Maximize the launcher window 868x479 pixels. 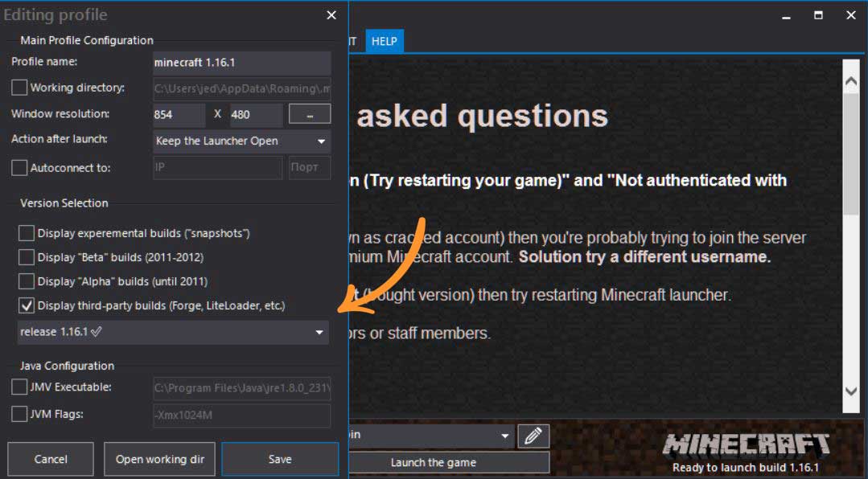pyautogui.click(x=818, y=15)
